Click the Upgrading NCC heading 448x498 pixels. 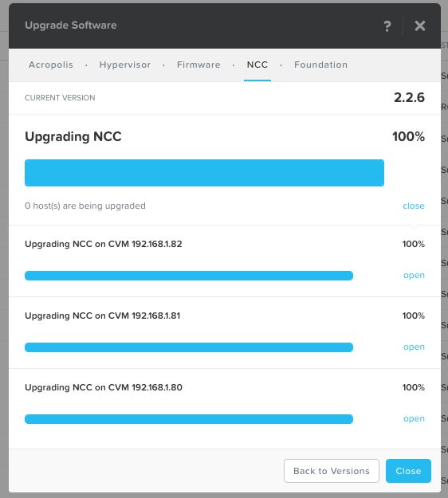click(73, 137)
